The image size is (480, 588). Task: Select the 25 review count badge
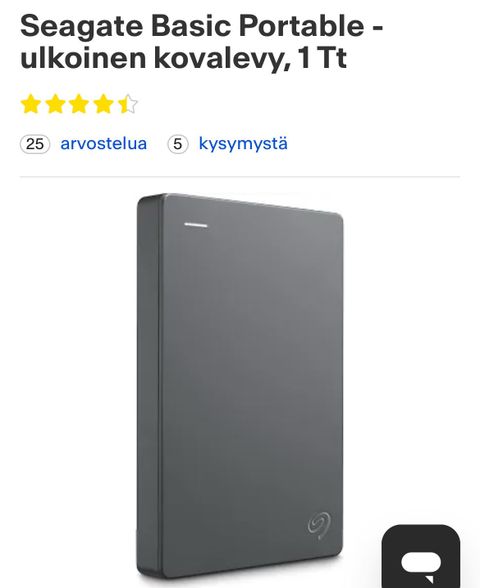(x=35, y=144)
